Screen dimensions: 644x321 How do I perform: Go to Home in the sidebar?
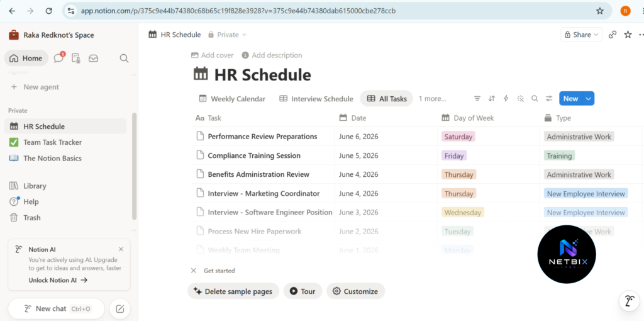tap(26, 59)
